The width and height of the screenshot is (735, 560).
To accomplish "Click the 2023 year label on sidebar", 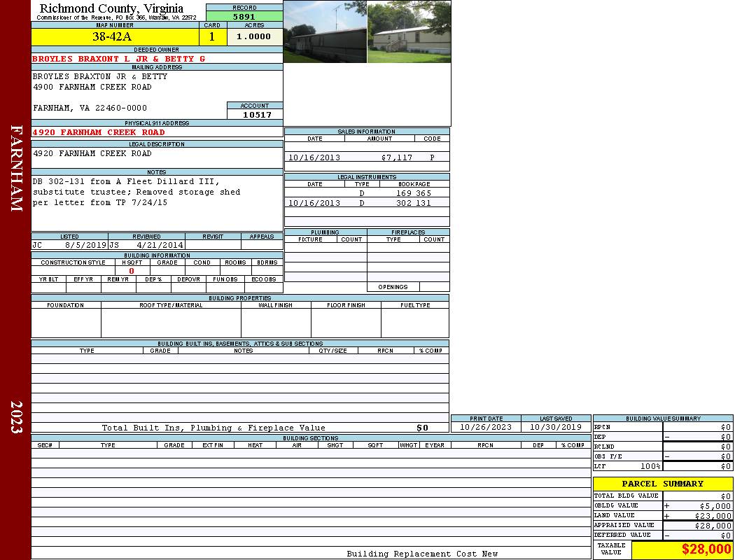I will (16, 416).
